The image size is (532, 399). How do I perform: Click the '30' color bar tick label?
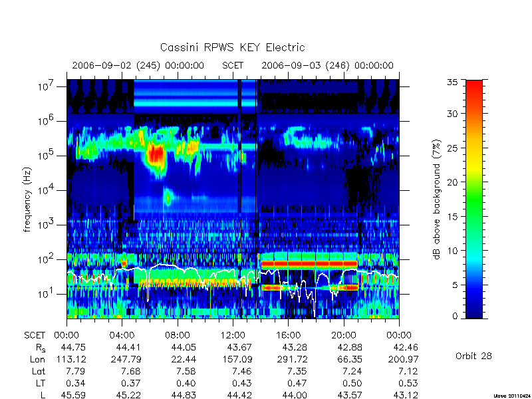click(452, 114)
